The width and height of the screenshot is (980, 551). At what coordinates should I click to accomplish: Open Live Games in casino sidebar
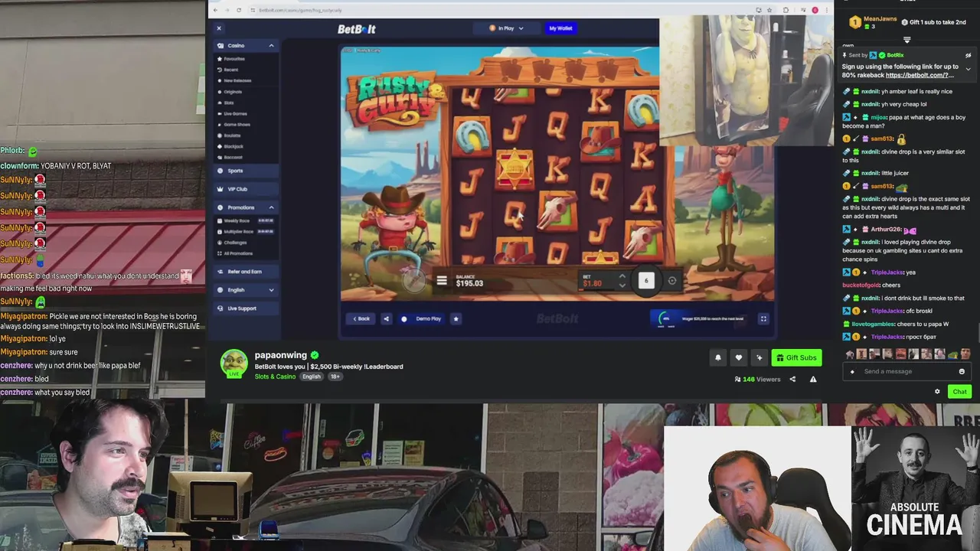(233, 113)
